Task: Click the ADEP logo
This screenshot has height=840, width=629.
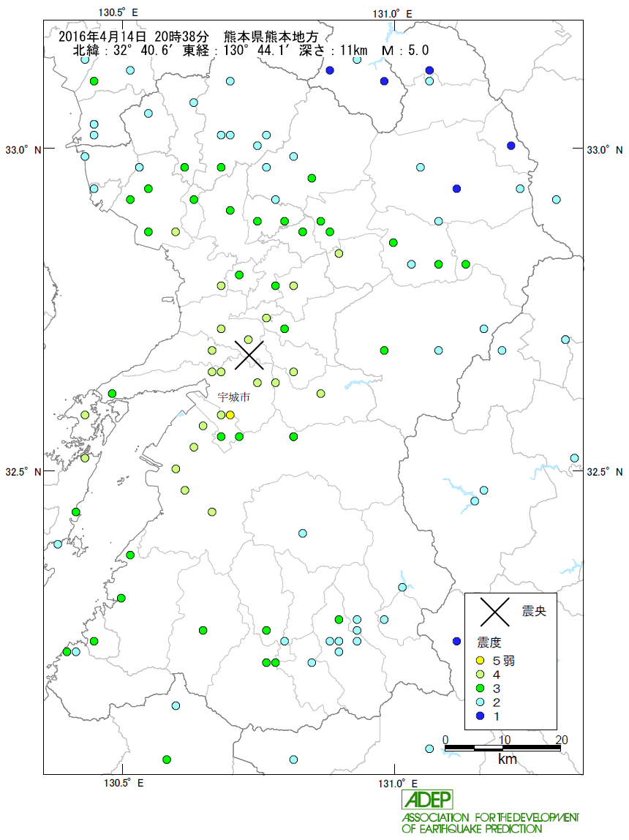Action: pos(427,799)
